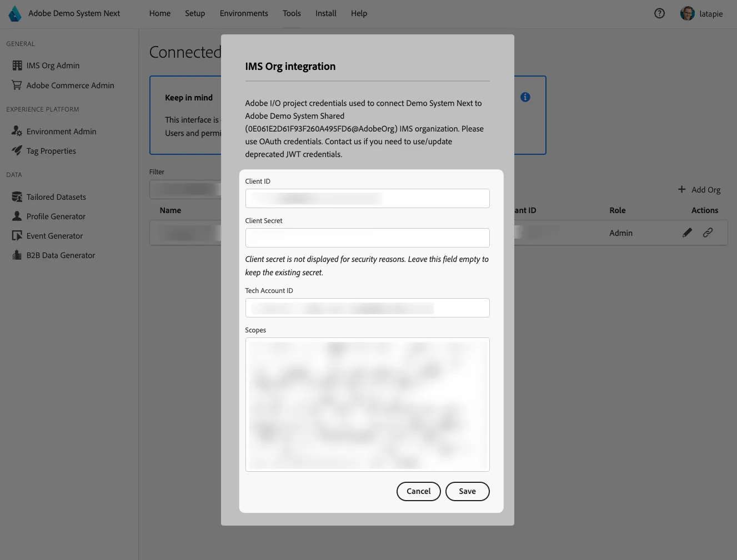Screen dimensions: 737x560
Task: Click the Adobe Commerce Admin cart icon
Action: 17,85
